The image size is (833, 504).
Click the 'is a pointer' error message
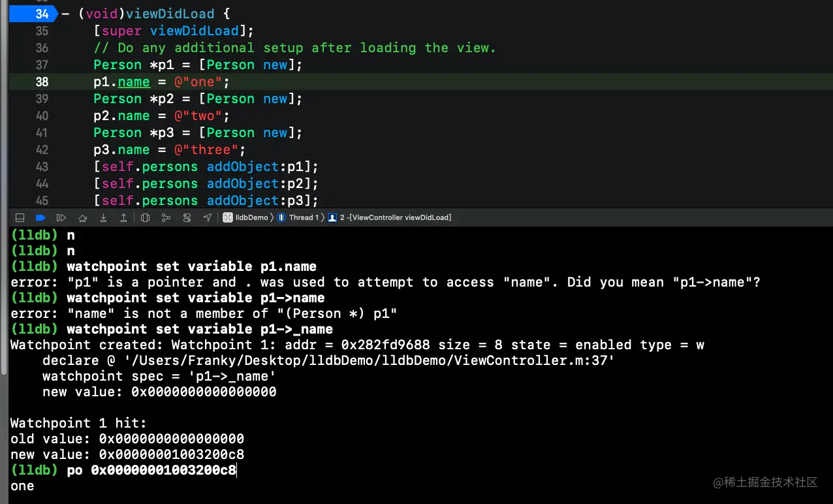(386, 282)
